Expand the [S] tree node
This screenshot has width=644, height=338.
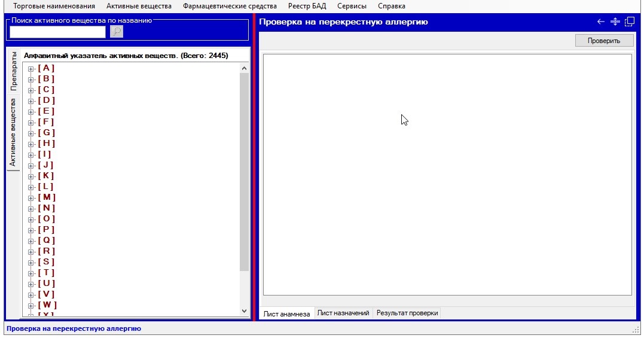(x=31, y=262)
